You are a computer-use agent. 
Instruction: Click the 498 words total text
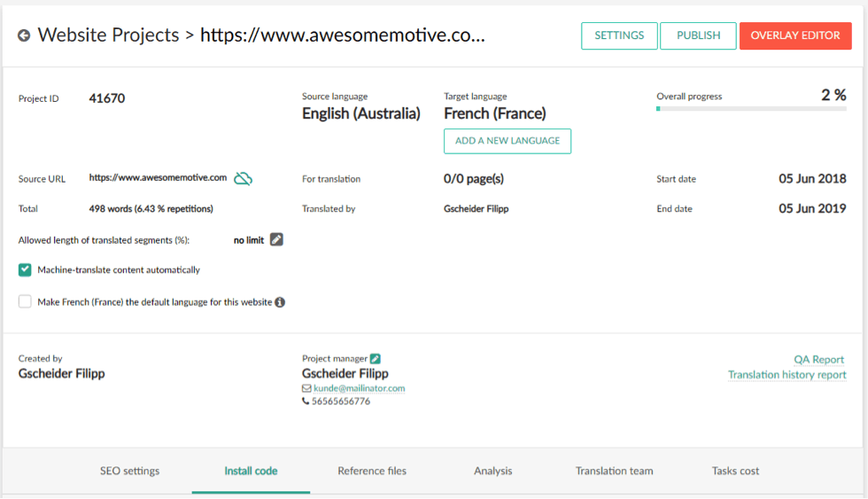(x=151, y=209)
